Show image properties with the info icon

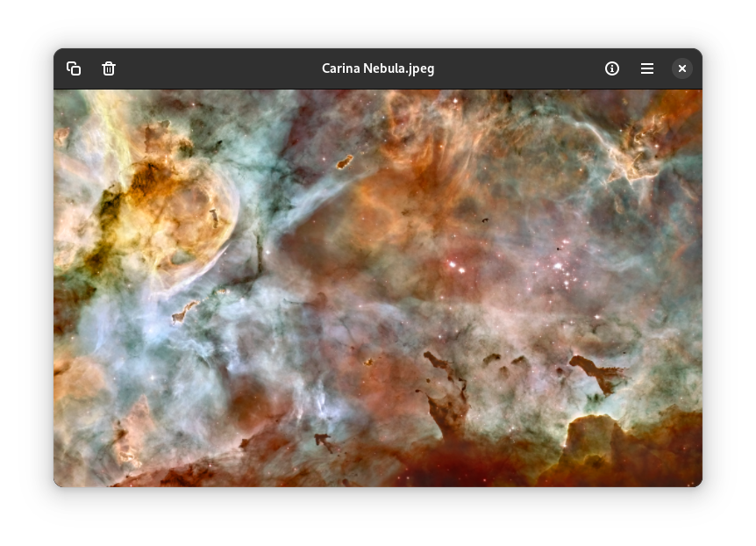pyautogui.click(x=612, y=68)
